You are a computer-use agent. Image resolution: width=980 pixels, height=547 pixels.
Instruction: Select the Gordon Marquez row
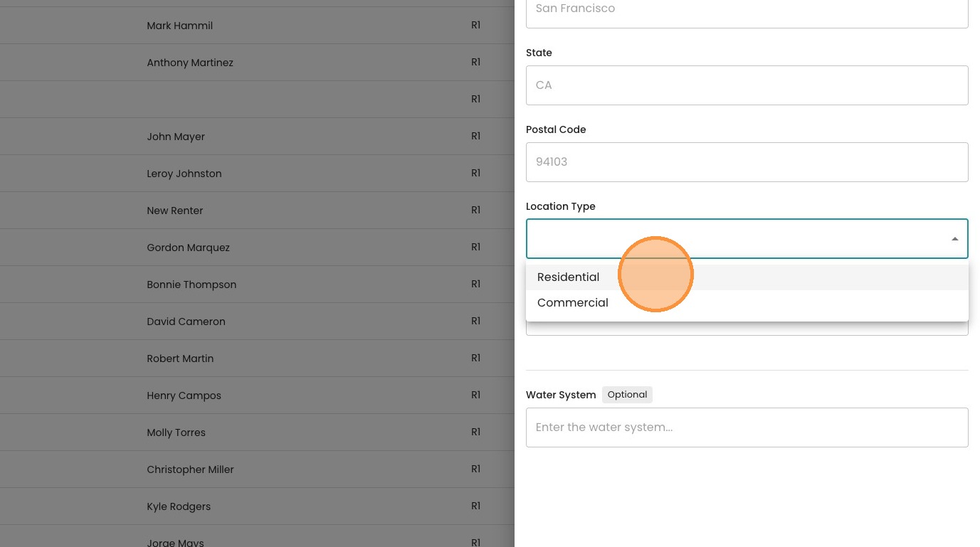tap(189, 248)
